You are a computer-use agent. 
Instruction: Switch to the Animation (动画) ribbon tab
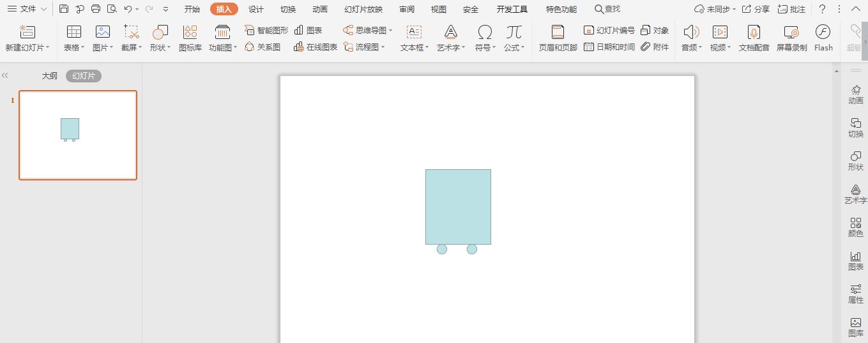click(x=320, y=9)
